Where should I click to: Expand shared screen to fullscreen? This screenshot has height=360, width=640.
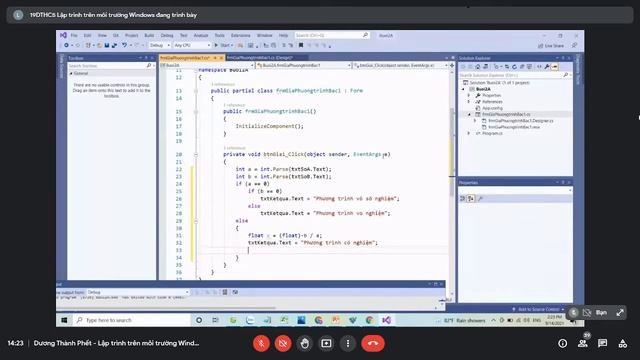[x=620, y=313]
